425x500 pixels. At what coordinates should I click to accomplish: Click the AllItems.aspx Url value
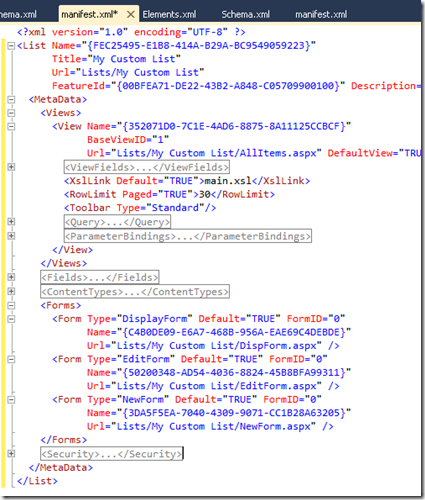[x=216, y=153]
